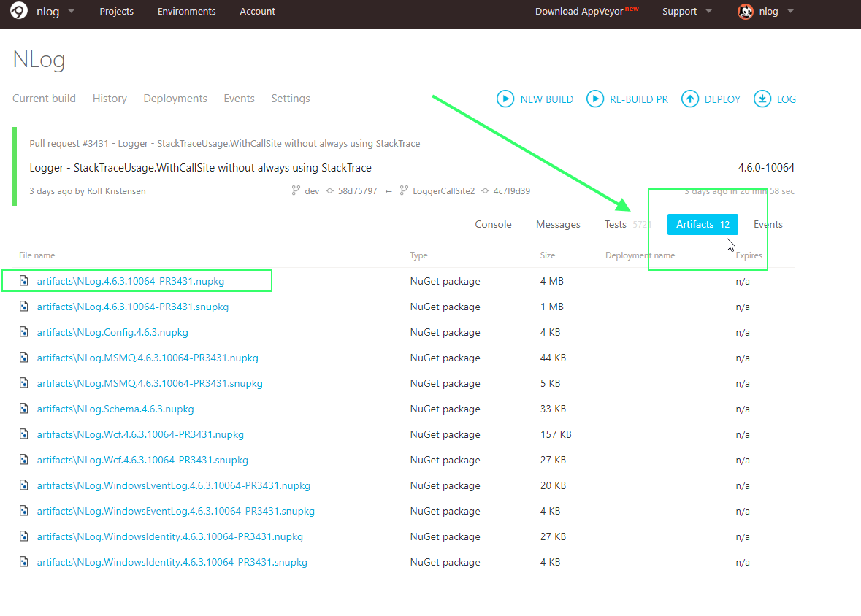Click commit hash 58d75797

coord(357,190)
